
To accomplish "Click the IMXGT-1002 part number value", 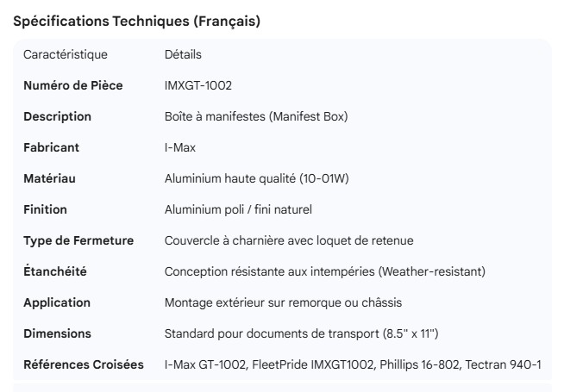I will (x=198, y=85).
